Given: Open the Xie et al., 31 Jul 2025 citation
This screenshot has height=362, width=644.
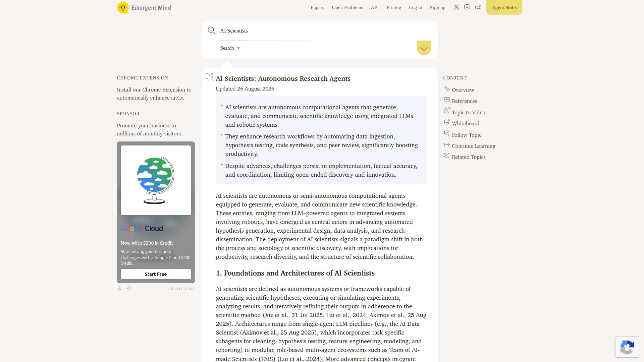Looking at the screenshot, I should coord(293,315).
